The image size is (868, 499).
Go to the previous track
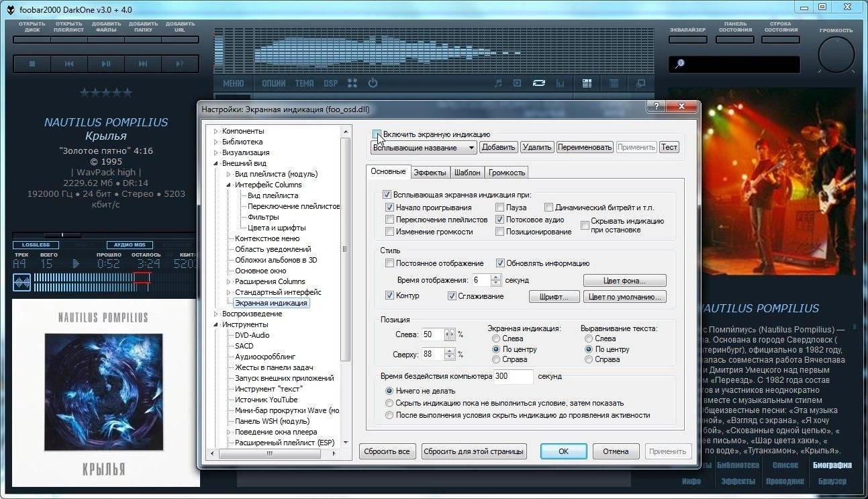68,64
